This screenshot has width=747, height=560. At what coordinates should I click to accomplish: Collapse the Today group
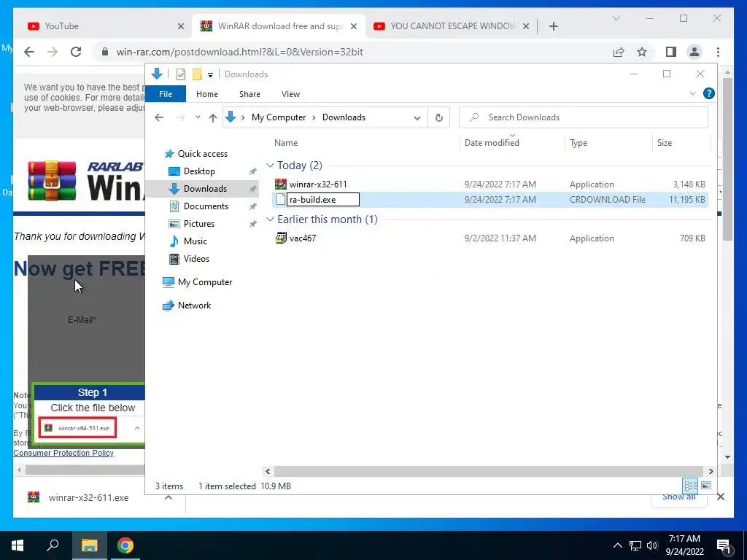coord(270,166)
